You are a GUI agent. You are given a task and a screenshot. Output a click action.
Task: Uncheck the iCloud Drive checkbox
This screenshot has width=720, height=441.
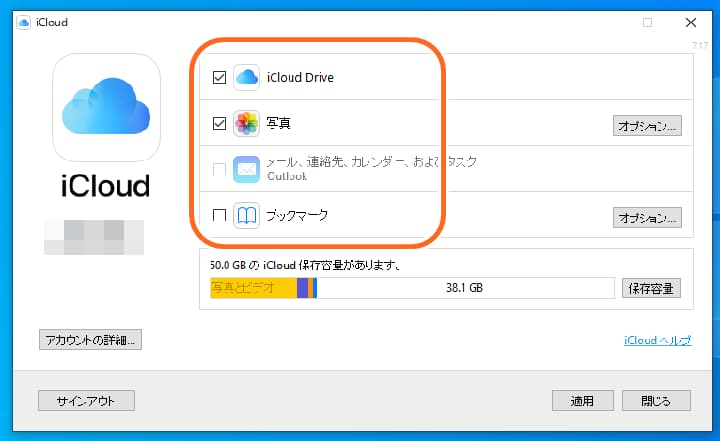(x=219, y=78)
